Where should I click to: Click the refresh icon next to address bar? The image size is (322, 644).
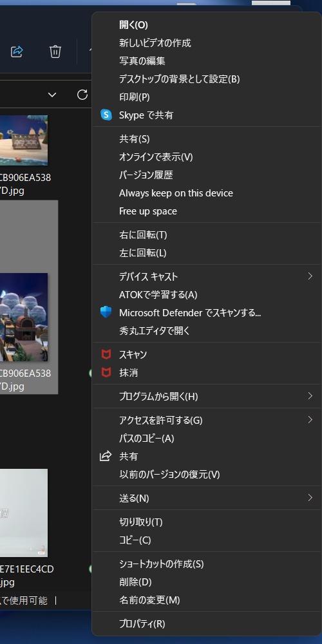pyautogui.click(x=82, y=95)
